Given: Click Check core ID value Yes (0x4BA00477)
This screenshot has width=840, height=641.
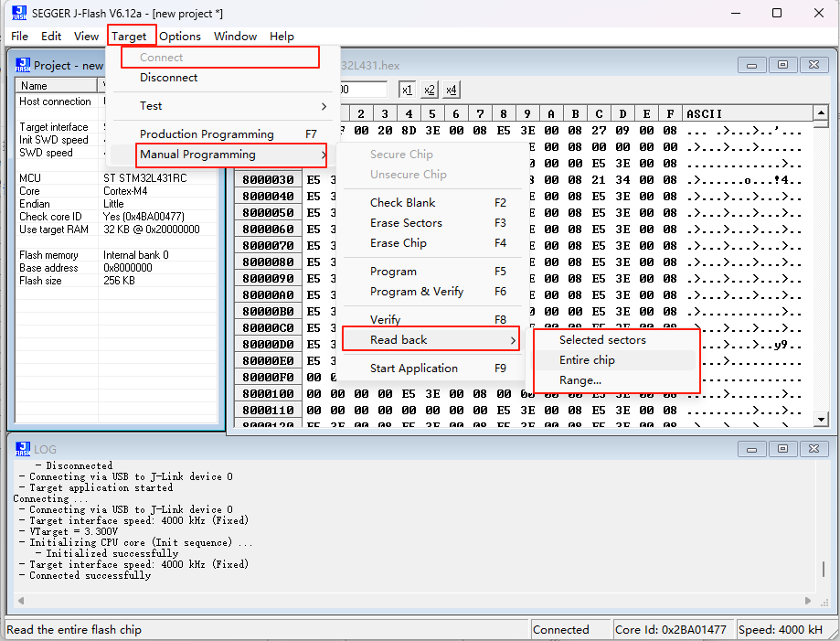Looking at the screenshot, I should click(x=144, y=217).
